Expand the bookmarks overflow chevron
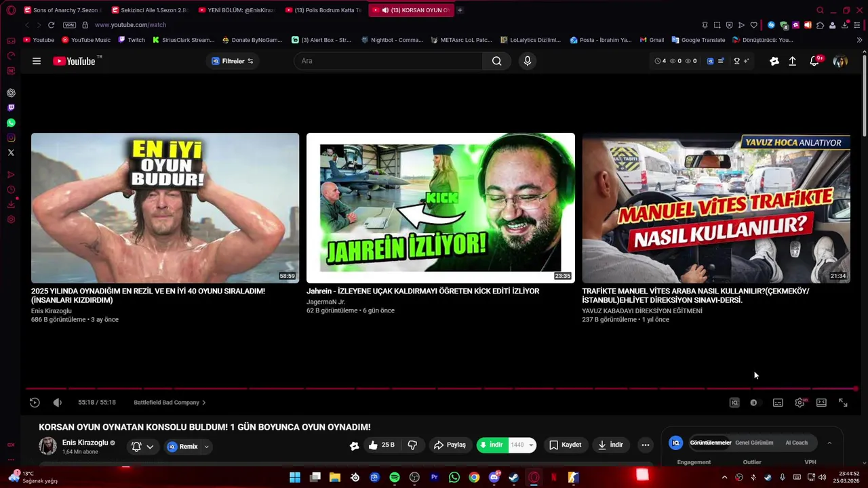Image resolution: width=868 pixels, height=488 pixels. pyautogui.click(x=859, y=40)
